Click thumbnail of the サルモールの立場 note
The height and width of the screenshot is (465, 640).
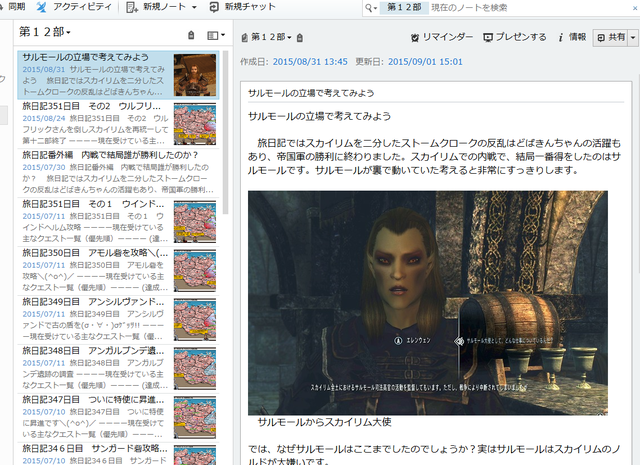195,75
